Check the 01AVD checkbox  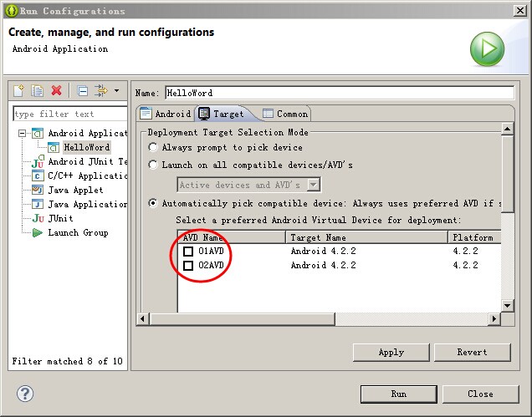click(188, 251)
